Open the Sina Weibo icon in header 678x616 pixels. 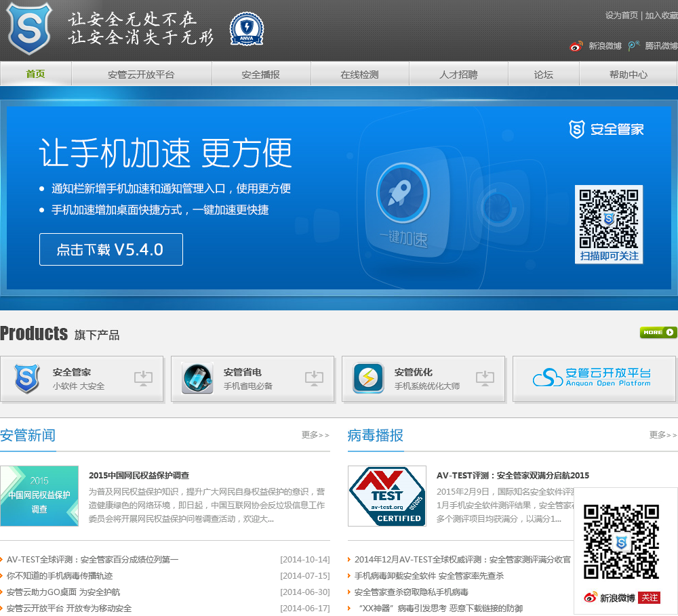[x=576, y=46]
